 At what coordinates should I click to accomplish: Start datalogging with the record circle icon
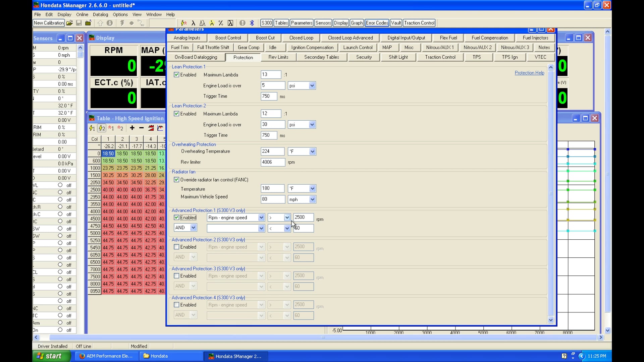click(x=131, y=23)
